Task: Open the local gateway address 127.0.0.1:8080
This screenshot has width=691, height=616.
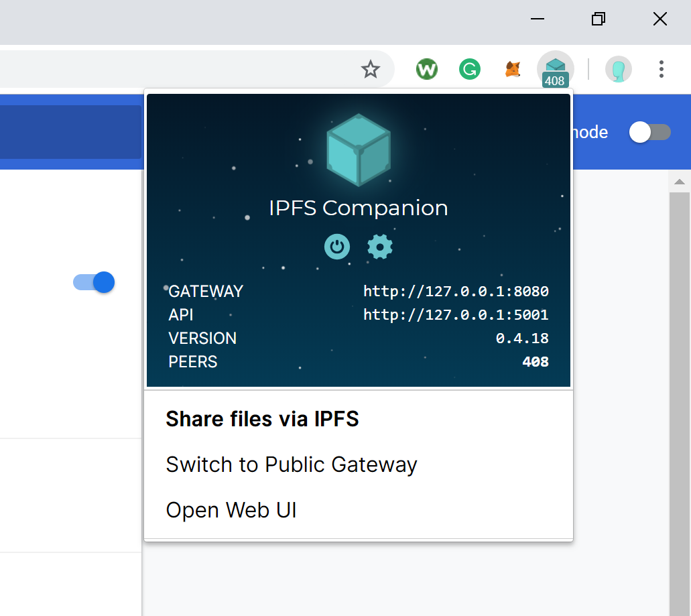Action: coord(456,291)
